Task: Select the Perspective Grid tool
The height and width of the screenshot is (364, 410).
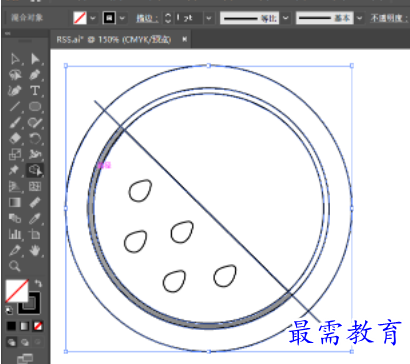Action: pos(15,186)
